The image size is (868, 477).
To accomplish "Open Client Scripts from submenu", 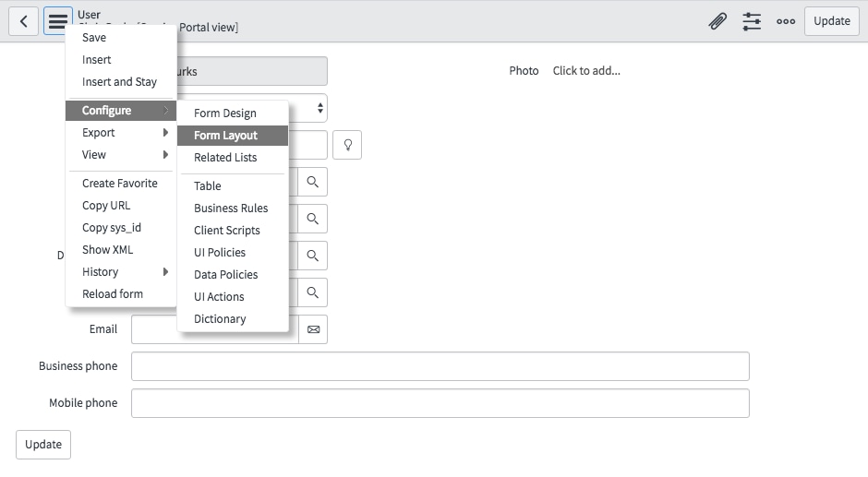I will coord(233,231).
